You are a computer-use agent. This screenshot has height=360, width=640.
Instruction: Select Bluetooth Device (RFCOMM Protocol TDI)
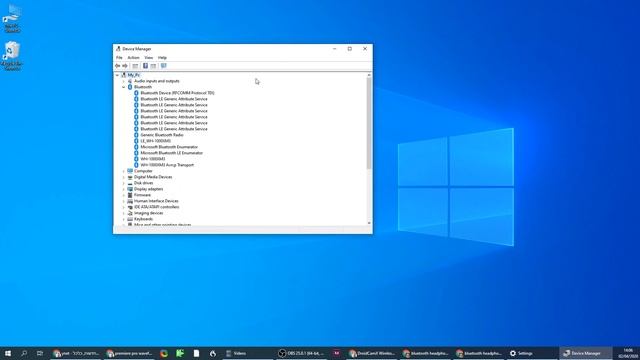click(x=177, y=93)
